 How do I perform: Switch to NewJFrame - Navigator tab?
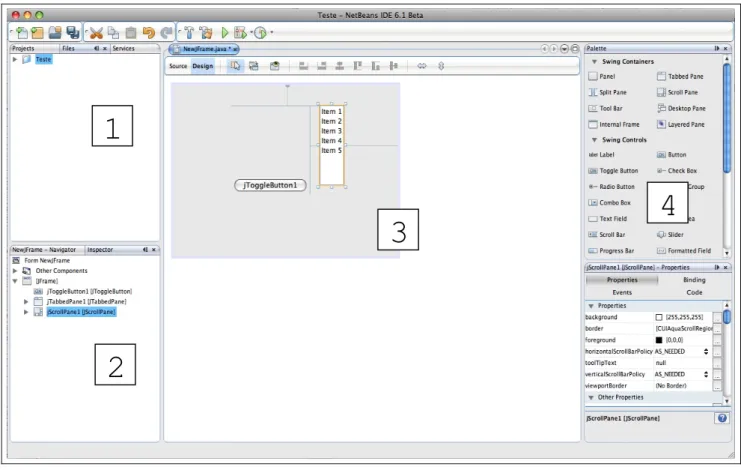pos(44,249)
